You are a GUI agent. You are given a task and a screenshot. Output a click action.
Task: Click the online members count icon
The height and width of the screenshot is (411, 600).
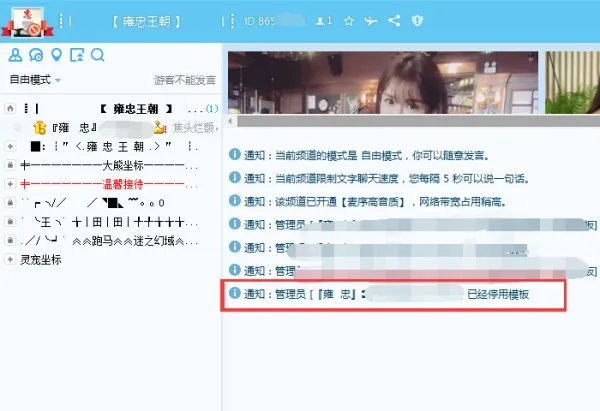point(324,21)
